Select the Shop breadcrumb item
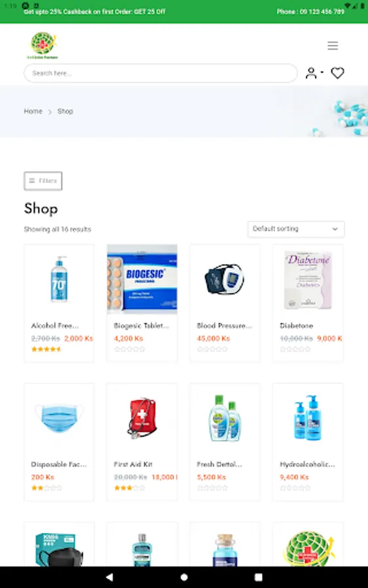Viewport: 368px width, 588px height. pyautogui.click(x=65, y=111)
